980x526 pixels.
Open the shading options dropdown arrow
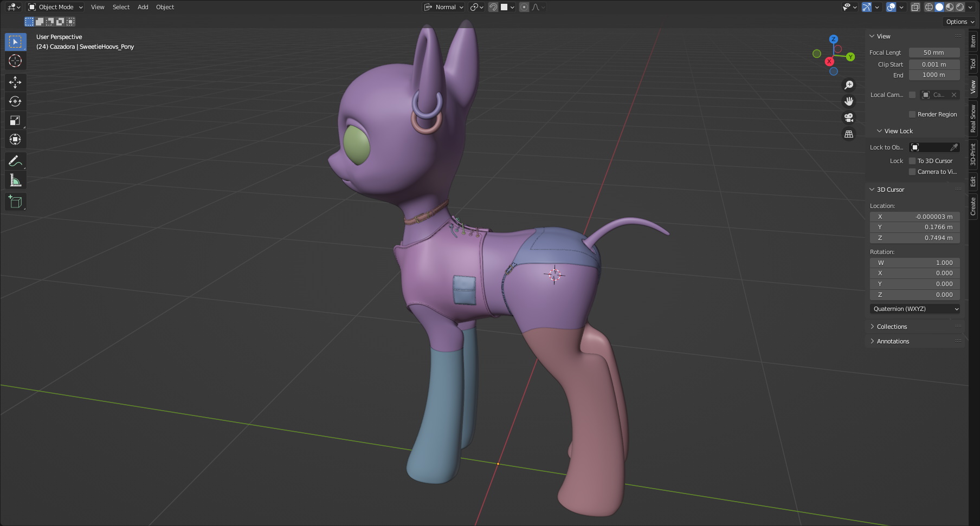pos(971,7)
